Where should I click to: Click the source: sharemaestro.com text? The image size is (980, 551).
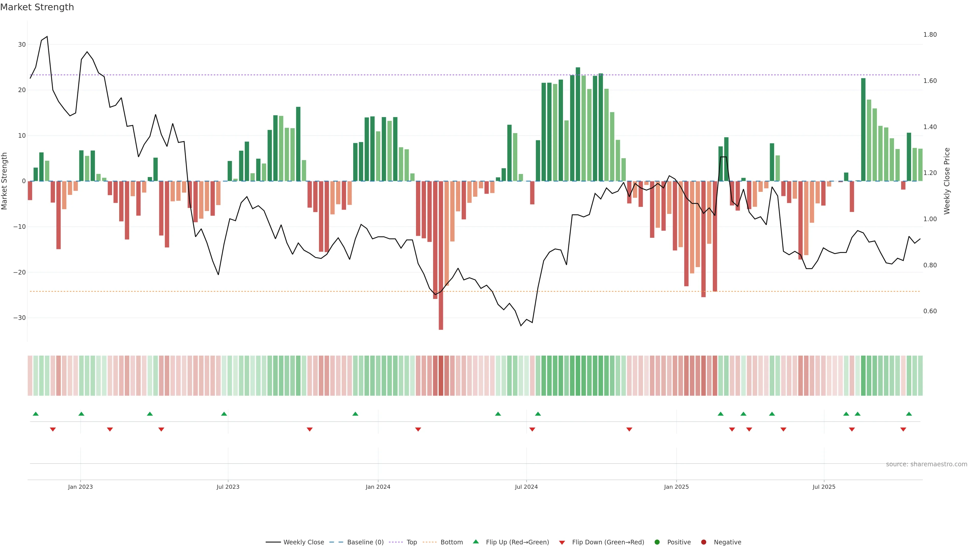click(926, 464)
